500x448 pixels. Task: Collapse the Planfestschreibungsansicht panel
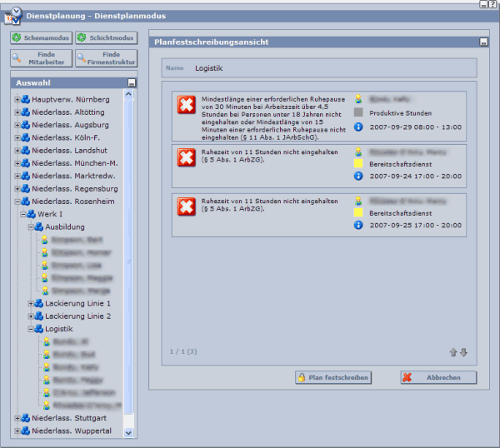coord(483,42)
